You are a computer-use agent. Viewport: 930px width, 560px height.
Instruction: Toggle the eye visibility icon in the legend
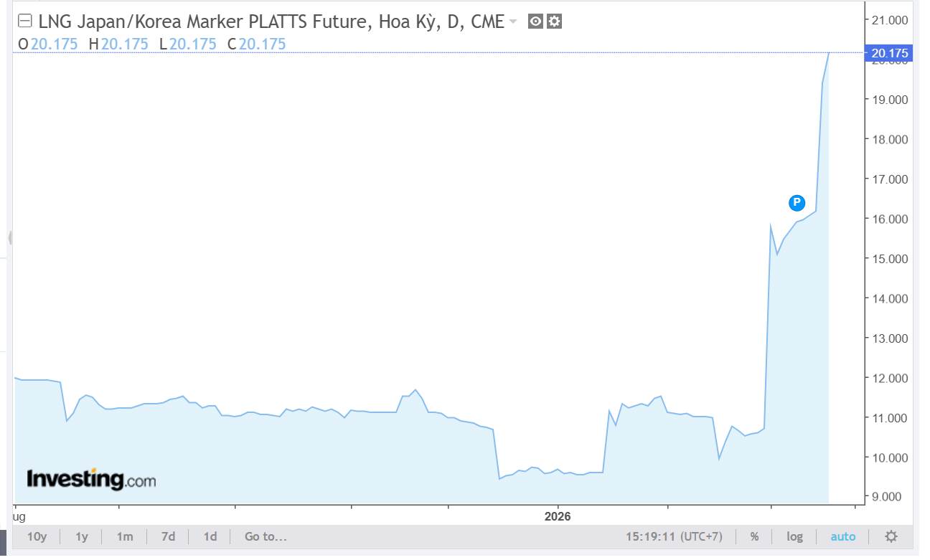click(535, 22)
